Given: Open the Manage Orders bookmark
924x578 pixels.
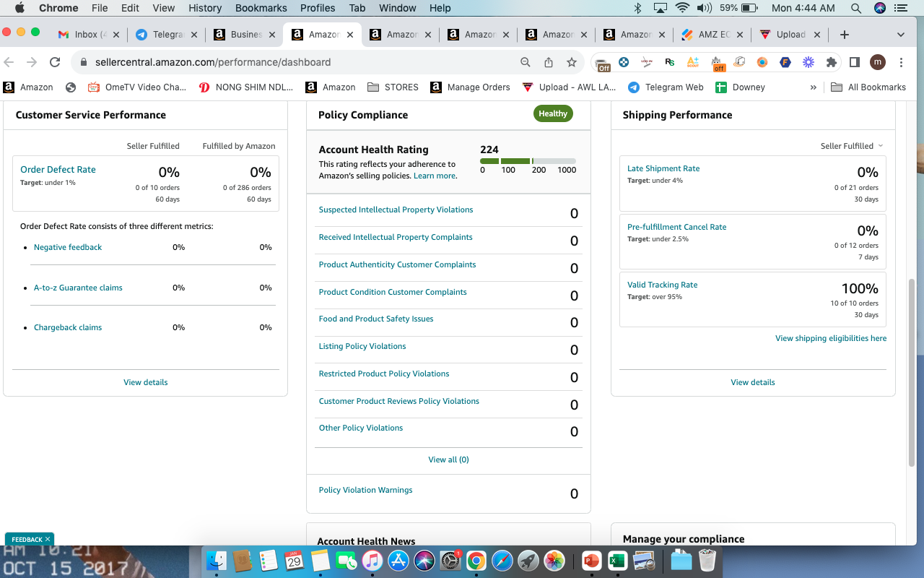Looking at the screenshot, I should coord(470,87).
